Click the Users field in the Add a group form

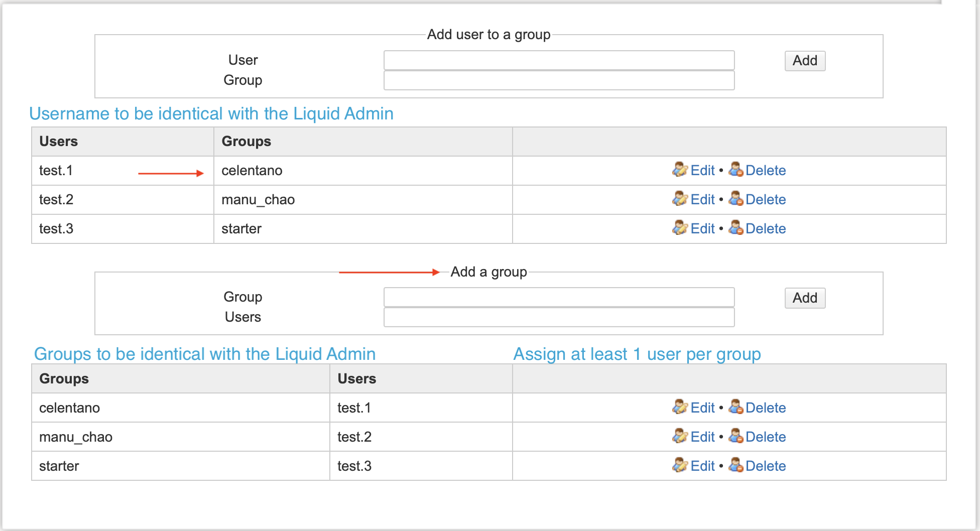click(559, 317)
